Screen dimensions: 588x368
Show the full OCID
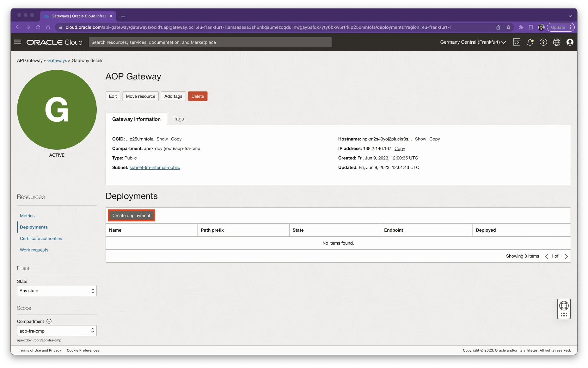[162, 139]
